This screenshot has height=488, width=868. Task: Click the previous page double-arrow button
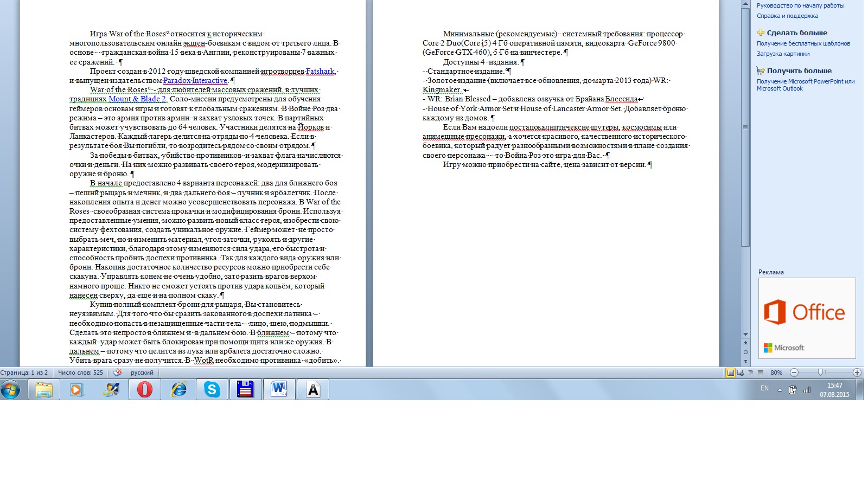pyautogui.click(x=745, y=343)
